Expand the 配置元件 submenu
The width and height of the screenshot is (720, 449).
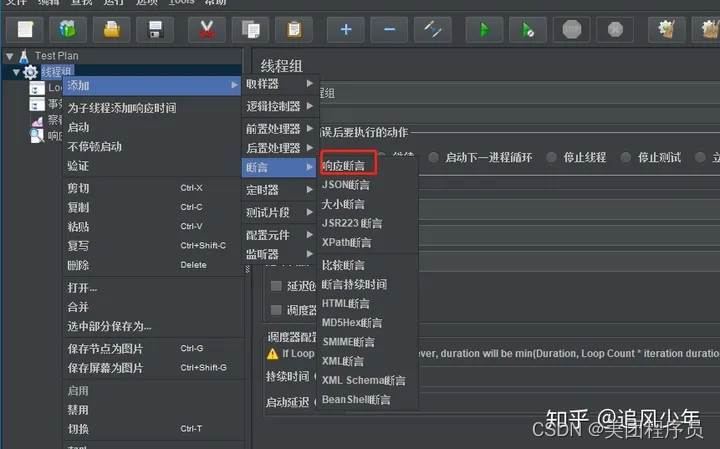tap(280, 235)
